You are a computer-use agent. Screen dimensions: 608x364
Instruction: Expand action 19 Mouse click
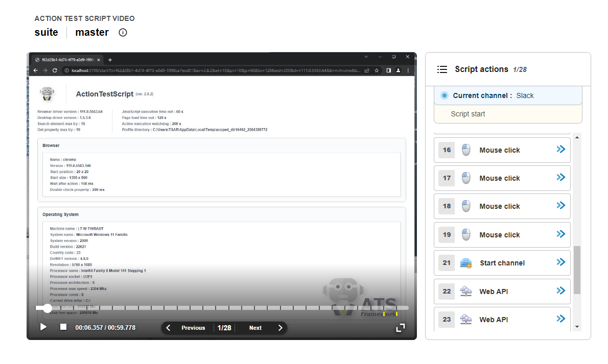point(560,234)
